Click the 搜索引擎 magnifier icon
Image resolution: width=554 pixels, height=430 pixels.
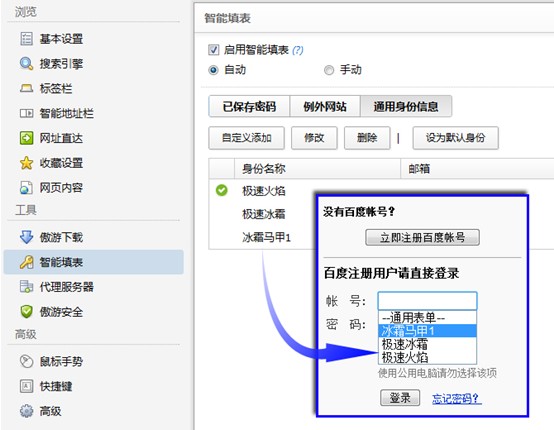26,64
